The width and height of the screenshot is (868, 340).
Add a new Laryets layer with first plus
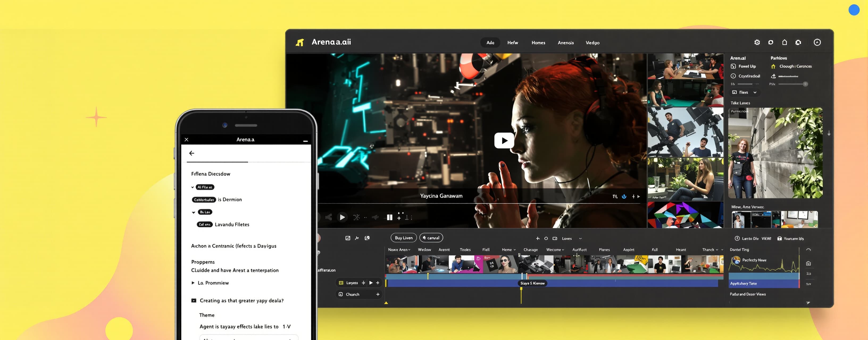363,283
